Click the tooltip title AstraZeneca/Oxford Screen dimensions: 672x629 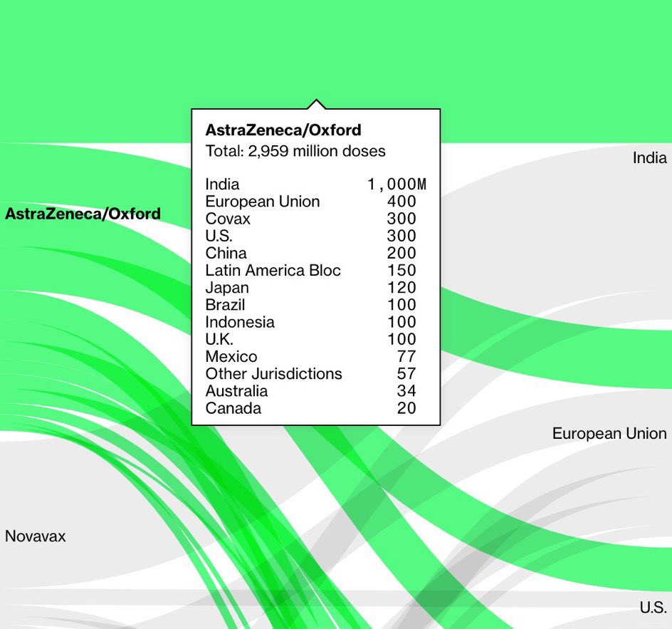click(283, 130)
